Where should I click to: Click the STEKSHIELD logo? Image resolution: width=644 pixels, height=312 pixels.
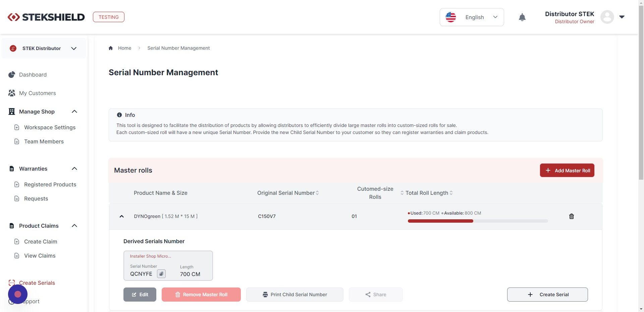pyautogui.click(x=46, y=17)
